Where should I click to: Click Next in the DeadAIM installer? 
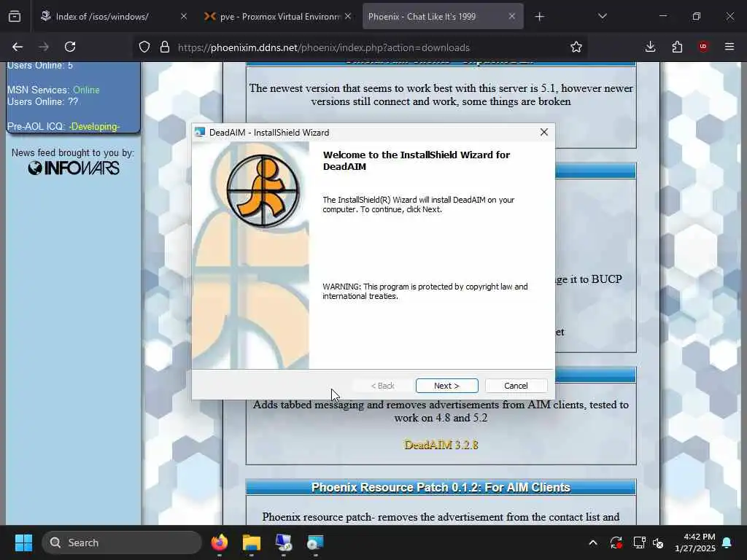tap(446, 386)
